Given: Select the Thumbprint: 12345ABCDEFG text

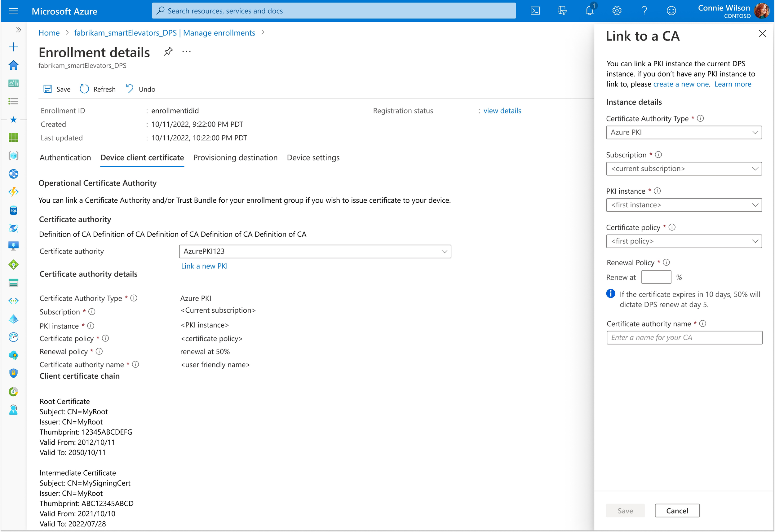Looking at the screenshot, I should click(x=86, y=432).
